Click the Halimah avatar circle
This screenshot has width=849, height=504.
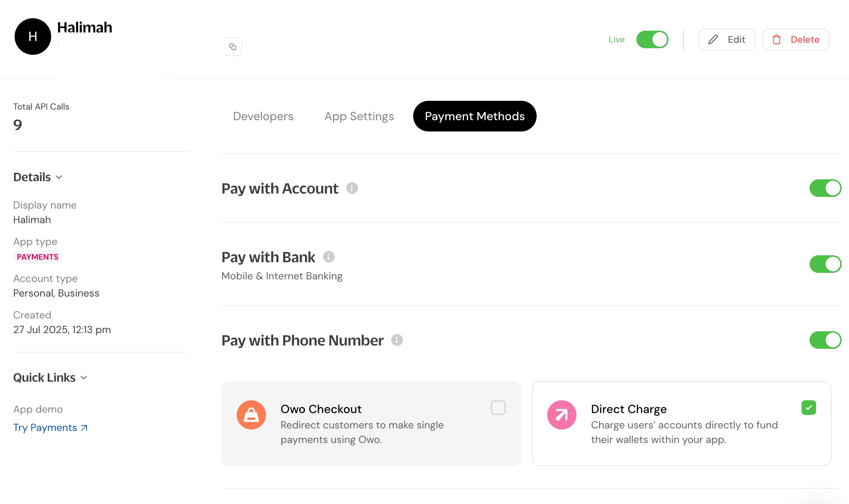point(33,37)
